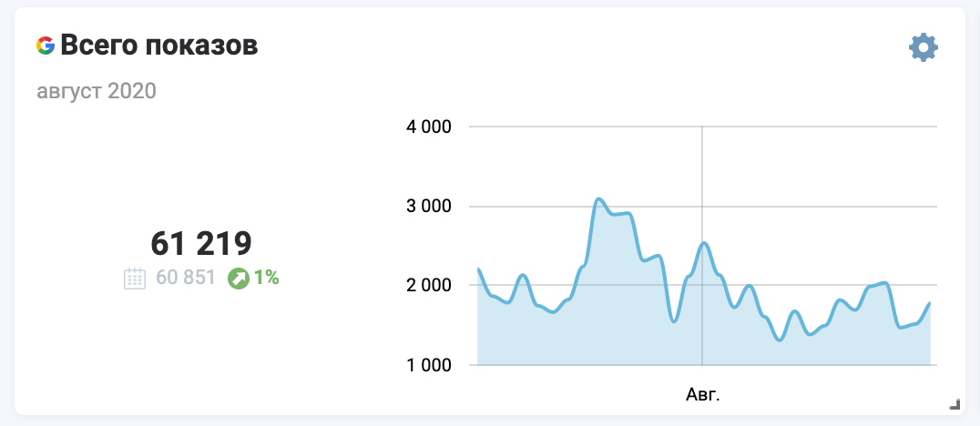Open widget settings via gear icon

tap(924, 47)
